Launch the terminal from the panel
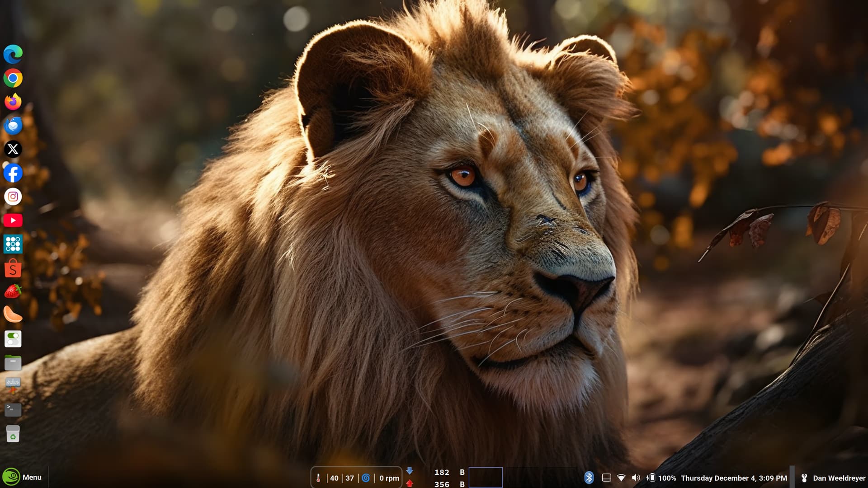 pos(13,409)
